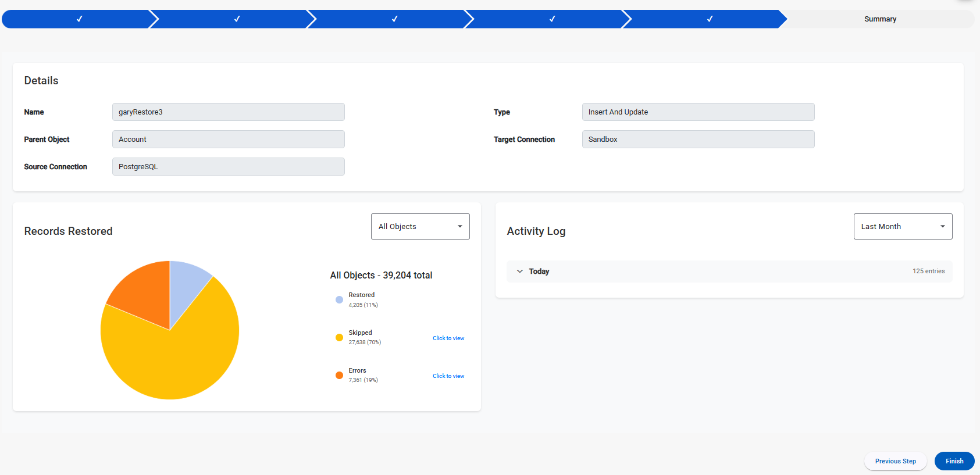Click the Finish button

[954, 461]
